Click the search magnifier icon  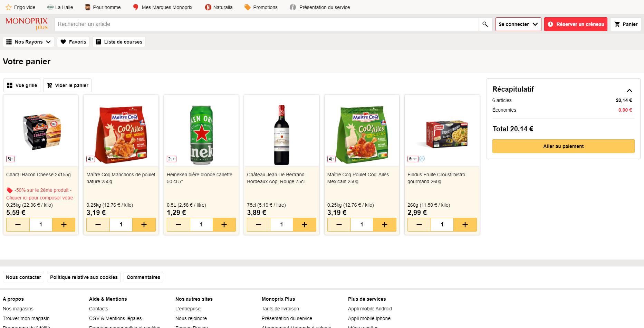click(485, 24)
